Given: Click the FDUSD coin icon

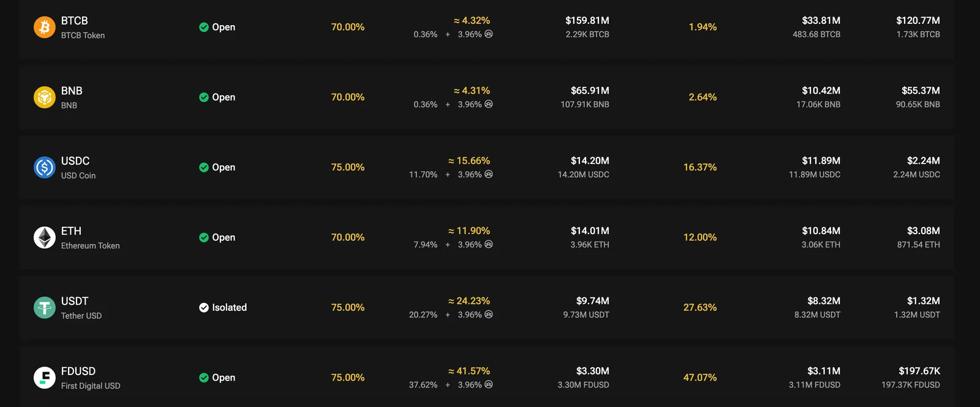Looking at the screenshot, I should (44, 378).
